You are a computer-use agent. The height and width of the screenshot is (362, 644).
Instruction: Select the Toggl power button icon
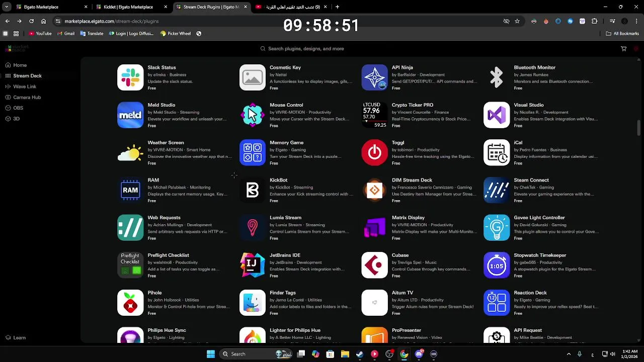coord(374,152)
